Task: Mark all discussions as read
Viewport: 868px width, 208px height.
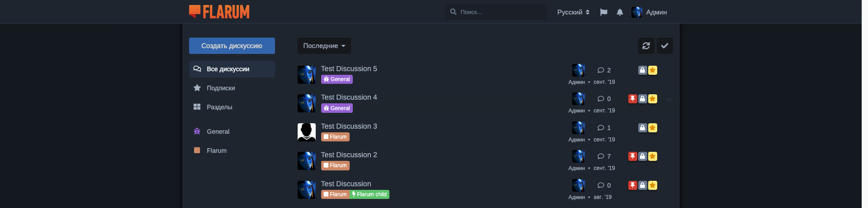Action: [664, 46]
